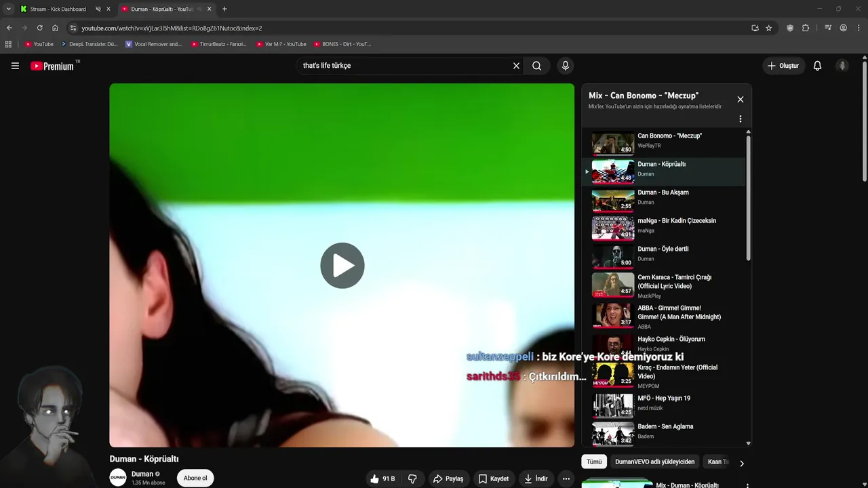Open a new browser tab
This screenshot has height=488, width=868.
(x=224, y=9)
